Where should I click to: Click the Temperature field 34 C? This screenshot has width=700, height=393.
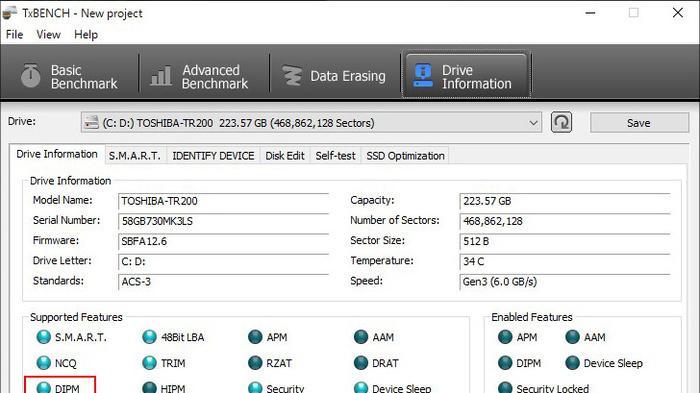coord(565,261)
